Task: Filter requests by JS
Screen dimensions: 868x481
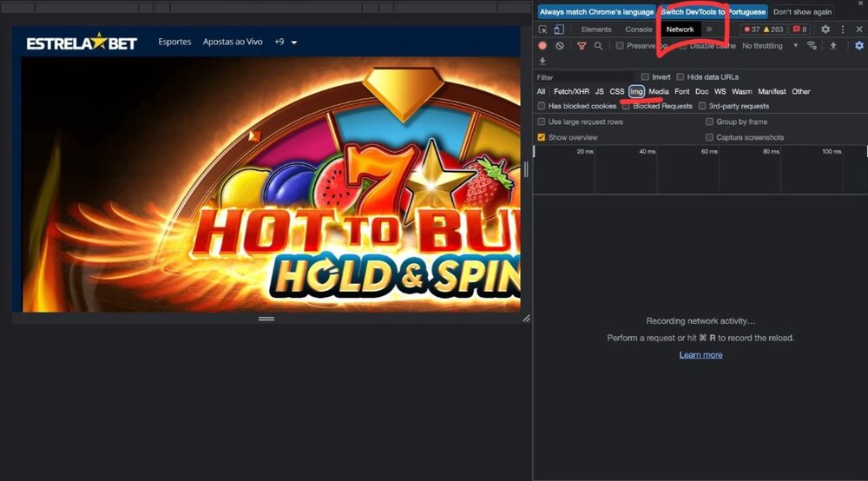Action: 599,91
